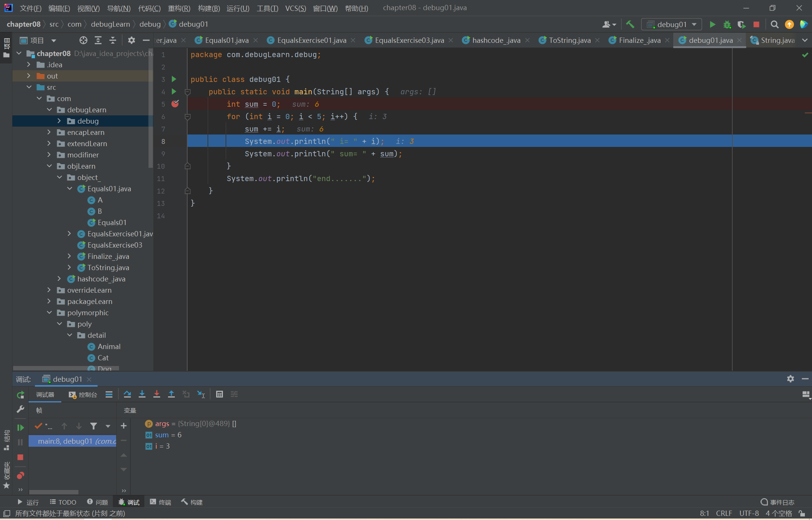812x520 pixels.
Task: Open the 运行(U) menu
Action: click(x=238, y=8)
